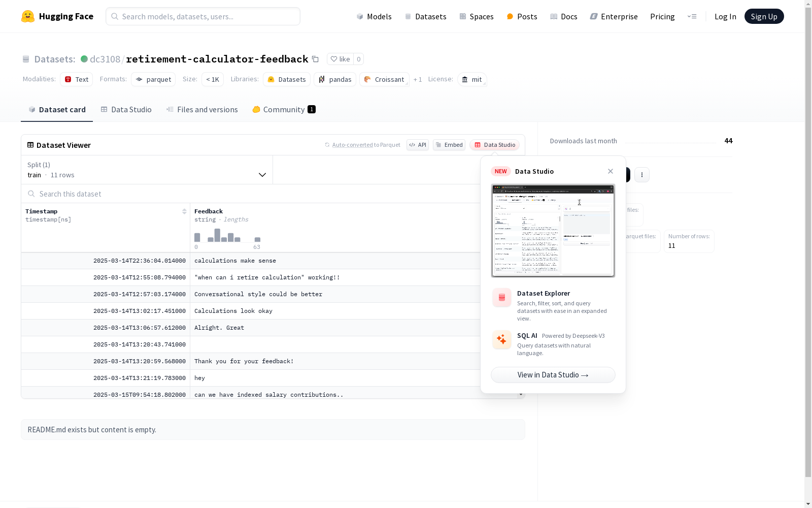Click the retirement-calculator-feedback dataset title

click(x=217, y=59)
